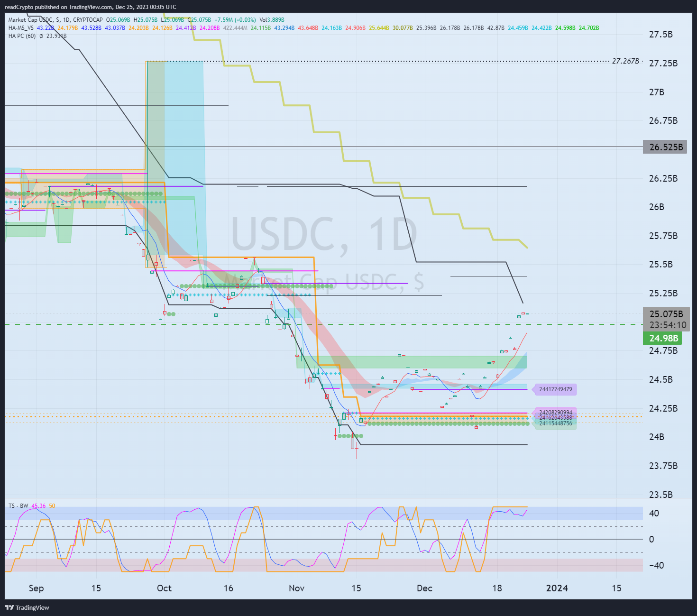Click the 24412249479 purple level label

click(x=556, y=389)
